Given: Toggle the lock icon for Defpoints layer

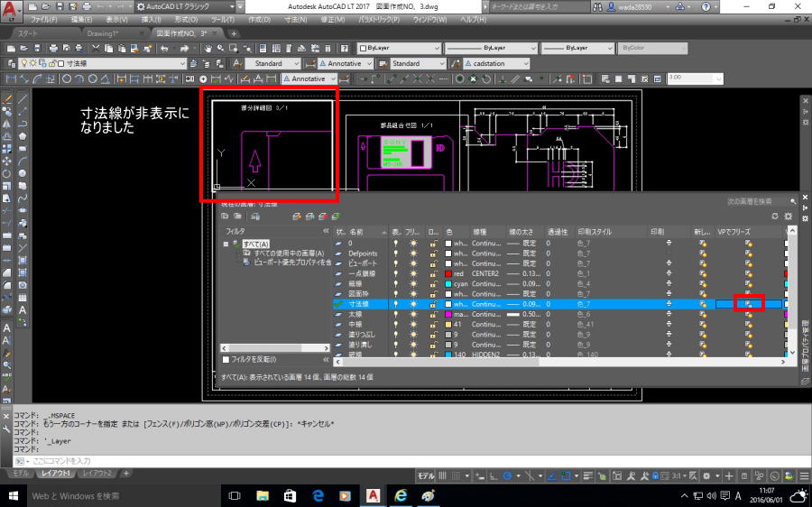Looking at the screenshot, I should click(x=433, y=253).
